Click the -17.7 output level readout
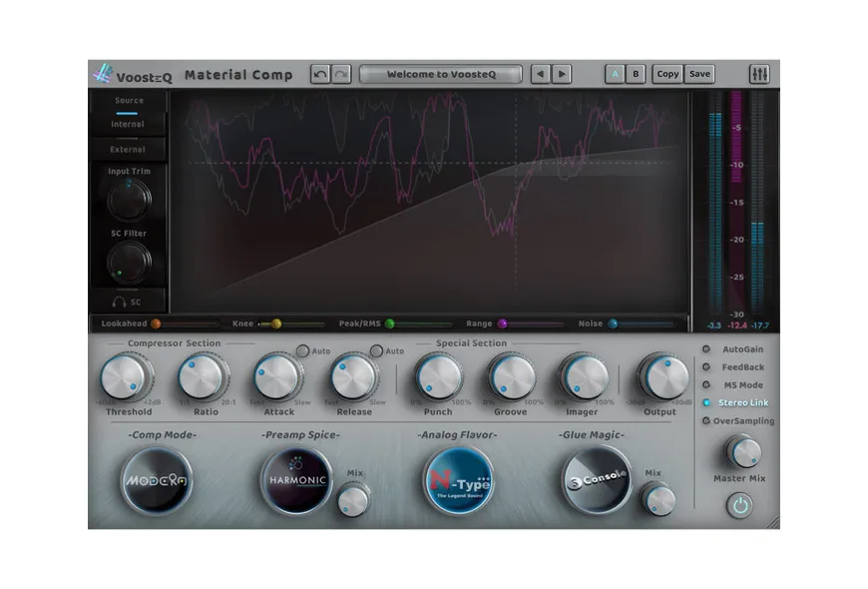The width and height of the screenshot is (868, 589). pos(760,325)
